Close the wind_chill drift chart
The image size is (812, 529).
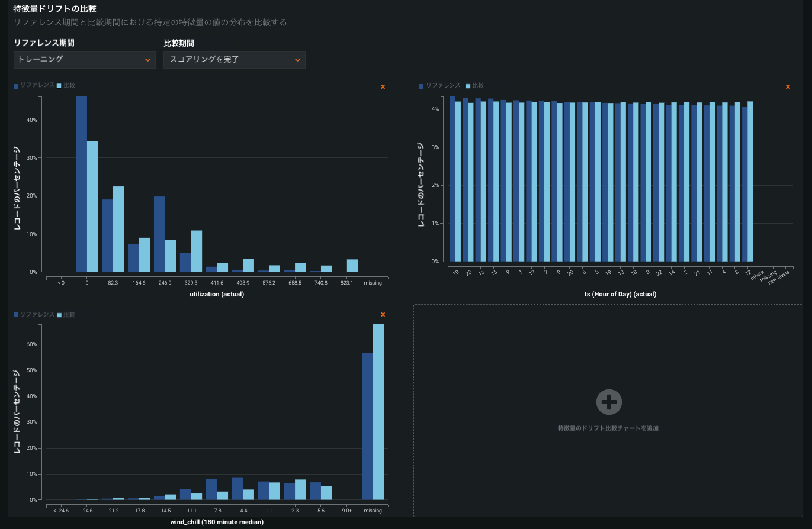click(x=383, y=315)
